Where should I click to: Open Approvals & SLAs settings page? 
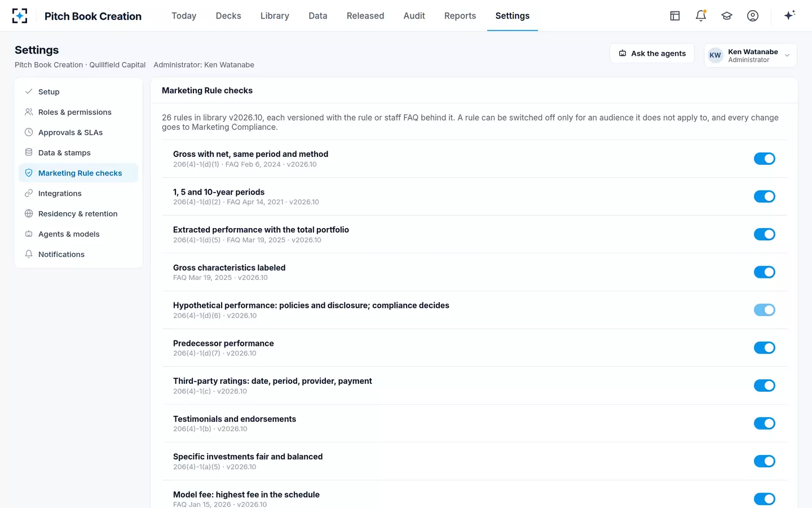click(x=78, y=132)
